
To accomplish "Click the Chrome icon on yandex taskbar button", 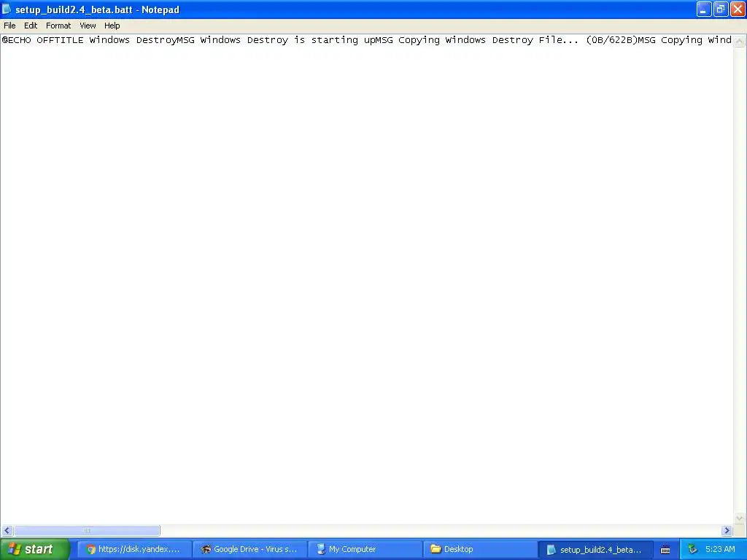I will [x=90, y=549].
